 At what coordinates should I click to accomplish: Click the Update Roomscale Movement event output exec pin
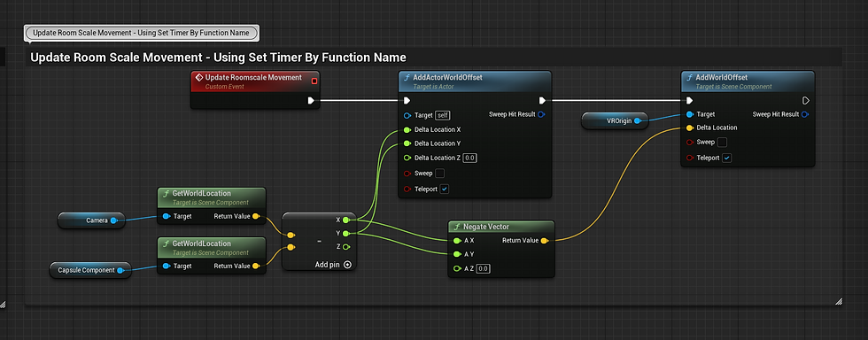pos(311,100)
